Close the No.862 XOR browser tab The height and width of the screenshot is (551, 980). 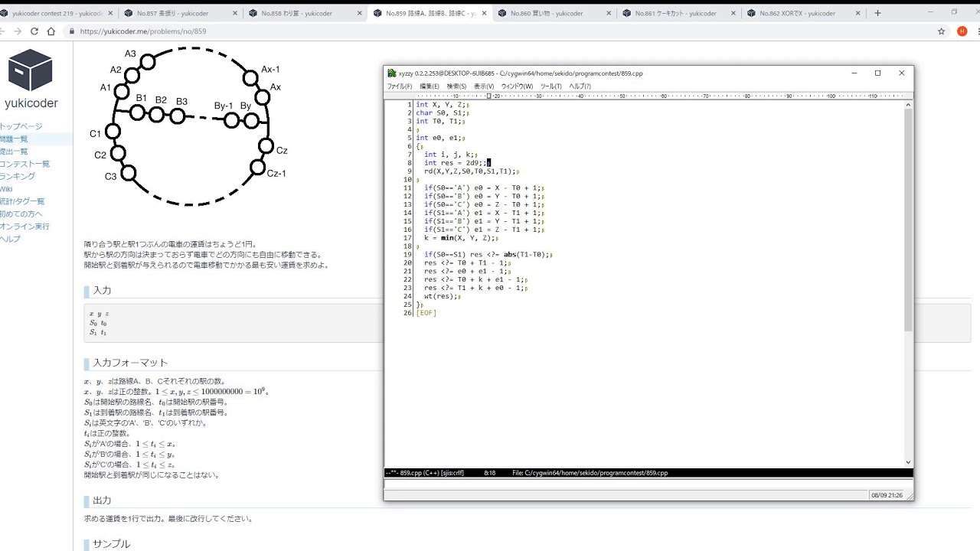point(859,13)
